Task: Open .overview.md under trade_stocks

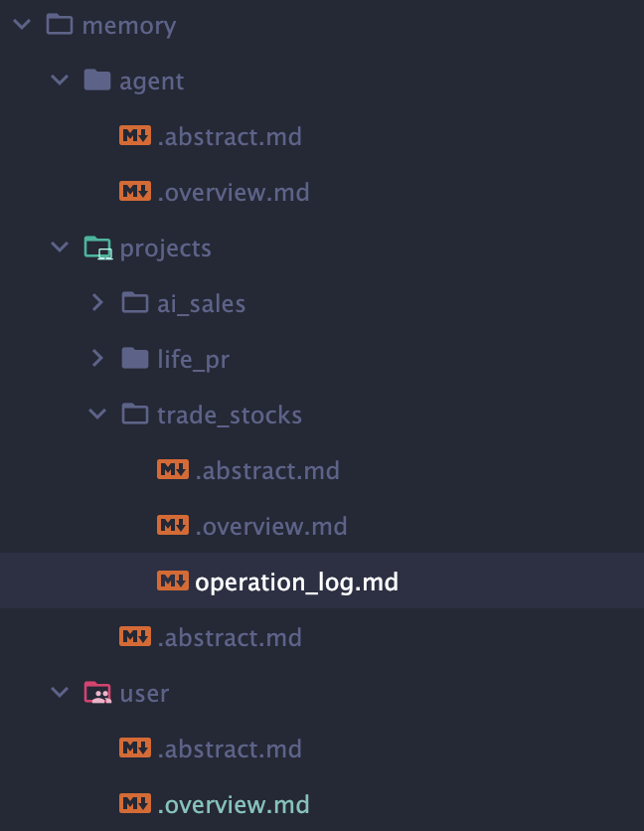Action: coord(271,526)
